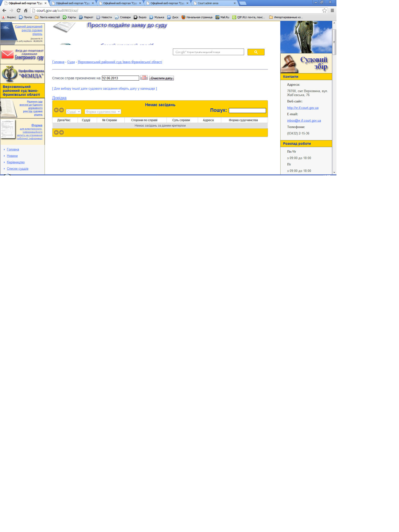Click the page vertical scrollbar thumb
The image size is (399, 532).
pyautogui.click(x=334, y=42)
